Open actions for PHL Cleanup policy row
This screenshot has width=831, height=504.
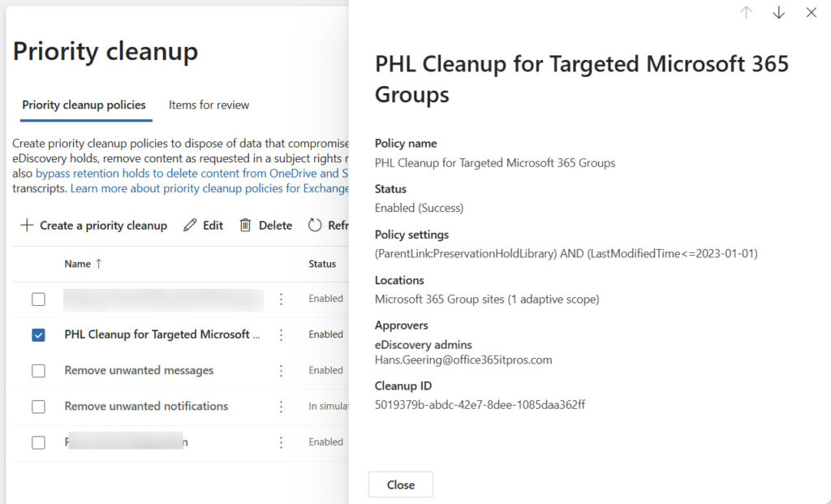282,334
